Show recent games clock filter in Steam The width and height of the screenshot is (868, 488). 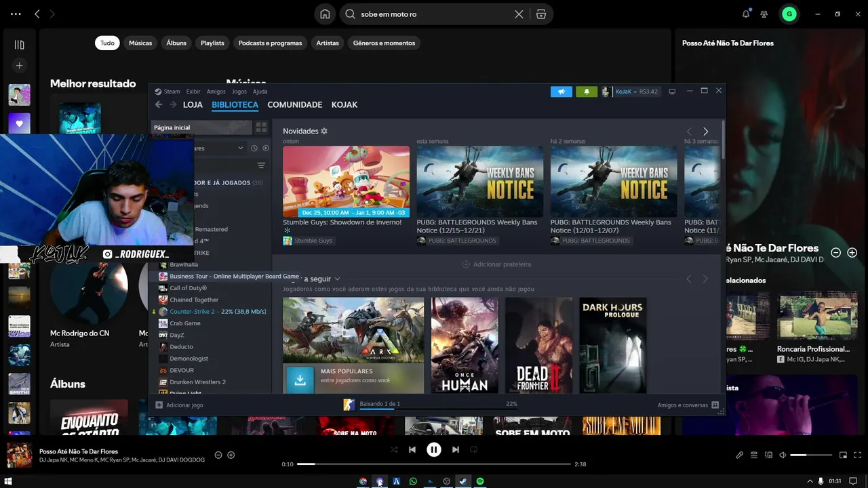click(254, 148)
